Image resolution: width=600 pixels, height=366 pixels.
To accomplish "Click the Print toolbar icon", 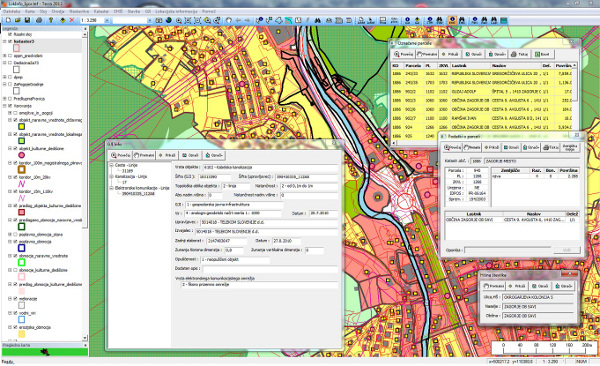I will pyautogui.click(x=39, y=20).
